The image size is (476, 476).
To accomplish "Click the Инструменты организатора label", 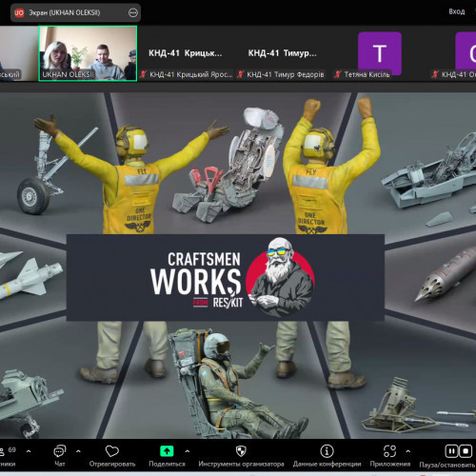I will pos(241,464).
